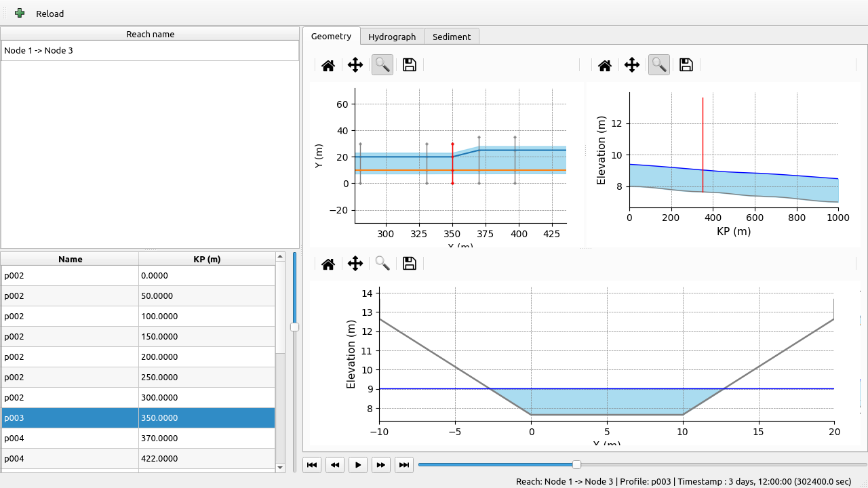Viewport: 868px width, 488px height.
Task: Click the green plus add icon
Action: pyautogui.click(x=20, y=14)
